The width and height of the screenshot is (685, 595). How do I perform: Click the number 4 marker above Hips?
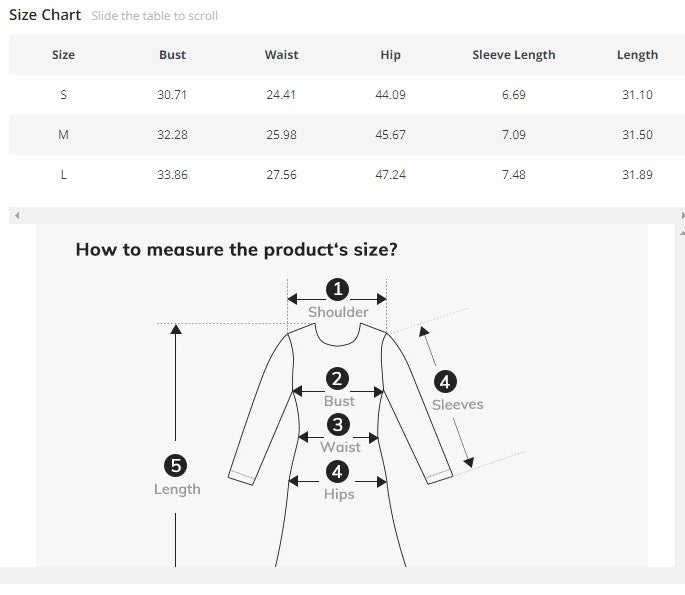[338, 471]
